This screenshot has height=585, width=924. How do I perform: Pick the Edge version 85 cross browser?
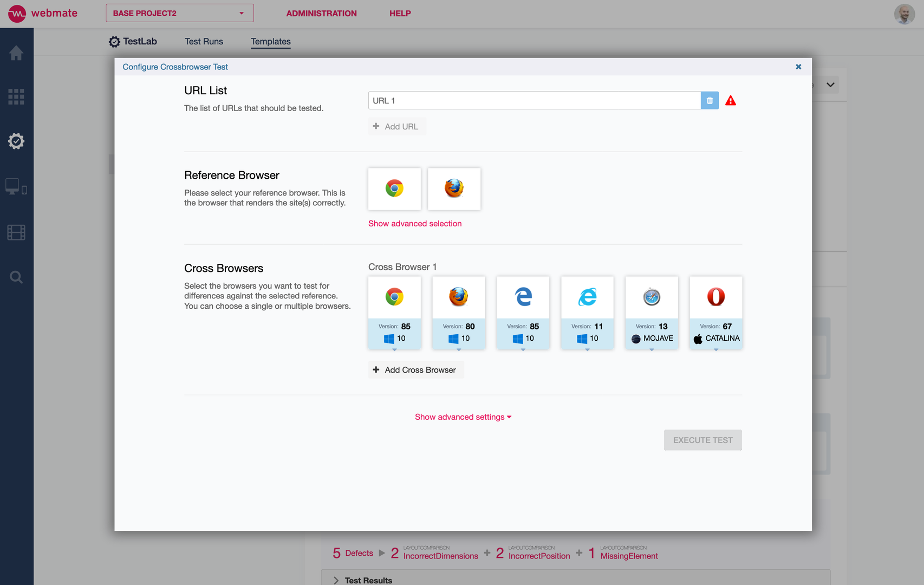click(523, 313)
